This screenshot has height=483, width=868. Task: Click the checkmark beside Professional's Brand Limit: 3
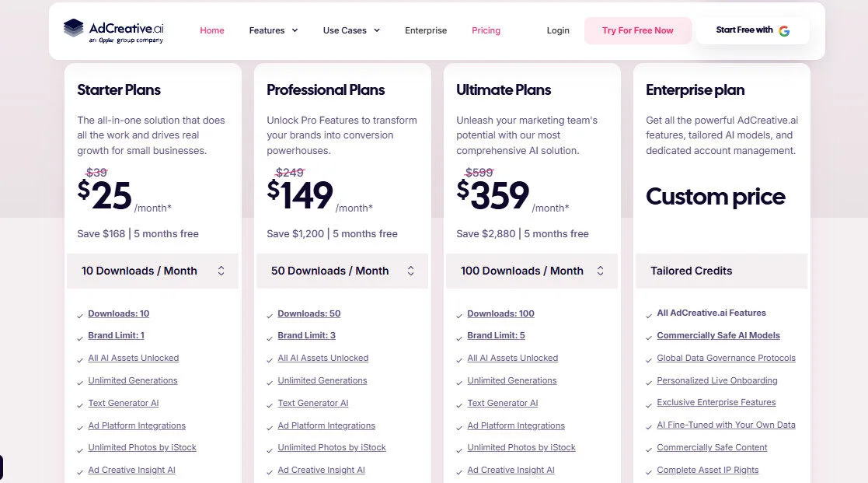pos(270,336)
